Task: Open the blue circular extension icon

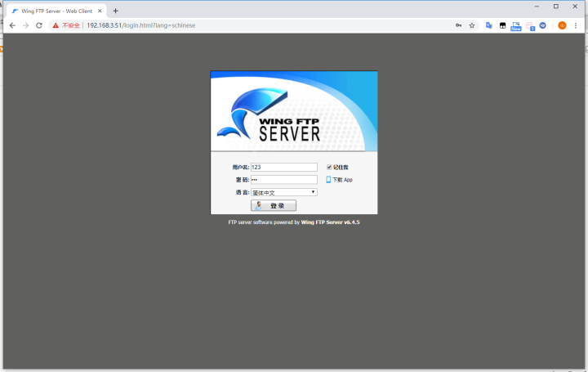Action: pyautogui.click(x=542, y=25)
